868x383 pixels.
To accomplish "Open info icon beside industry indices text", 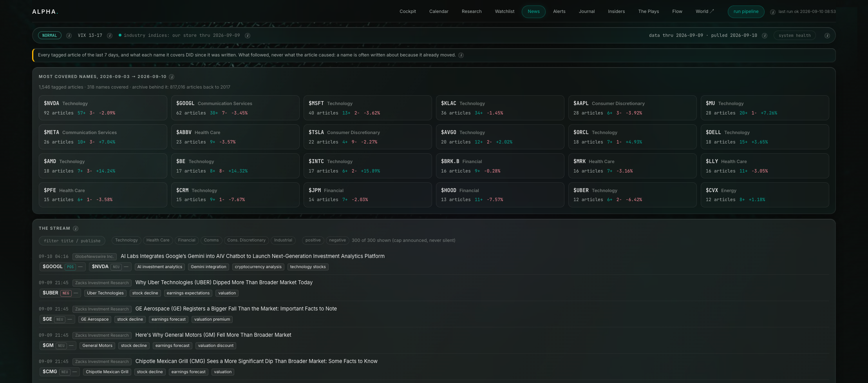I will coord(248,36).
